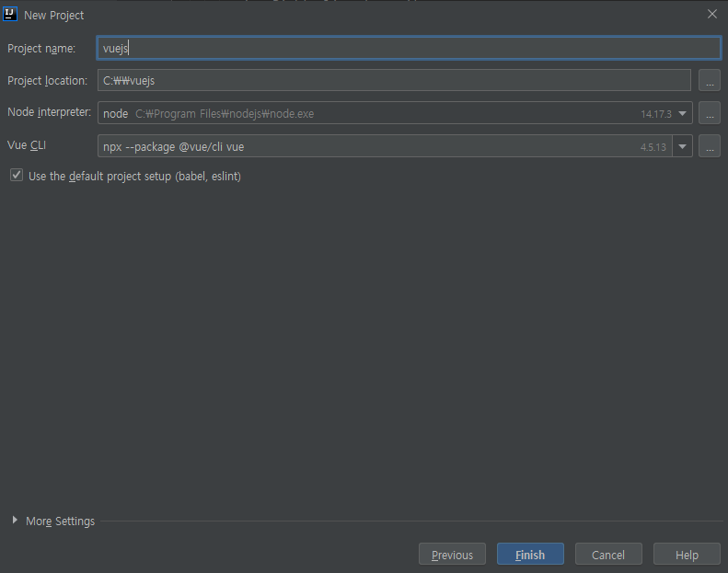Click the Cancel button
Screen dimensions: 728x573
pyautogui.click(x=608, y=554)
